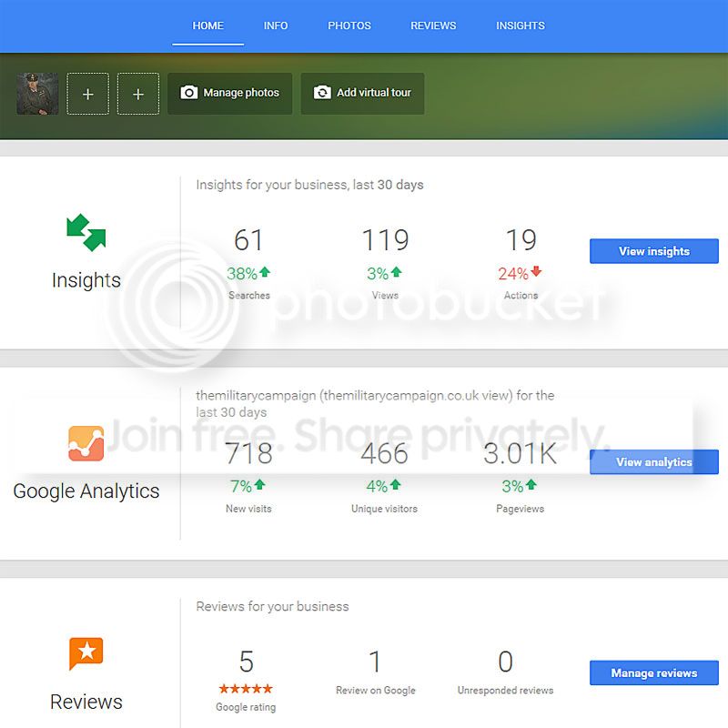The height and width of the screenshot is (728, 728).
Task: Click the 4% unique visitors indicator
Action: [384, 486]
